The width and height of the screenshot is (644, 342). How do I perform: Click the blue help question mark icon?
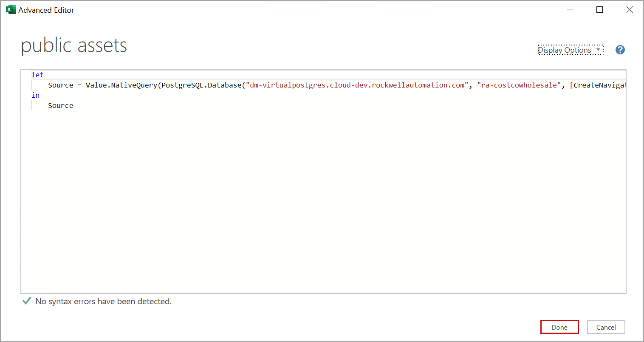click(x=620, y=50)
